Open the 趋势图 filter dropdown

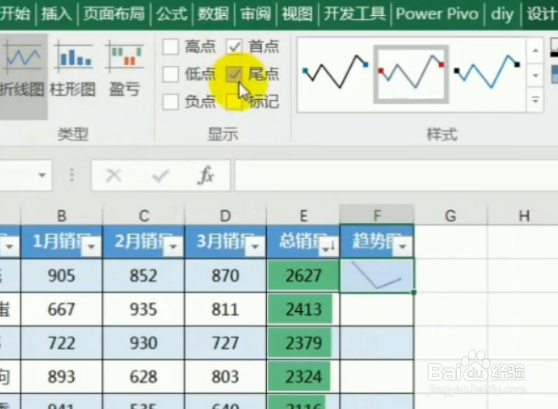[x=403, y=246]
